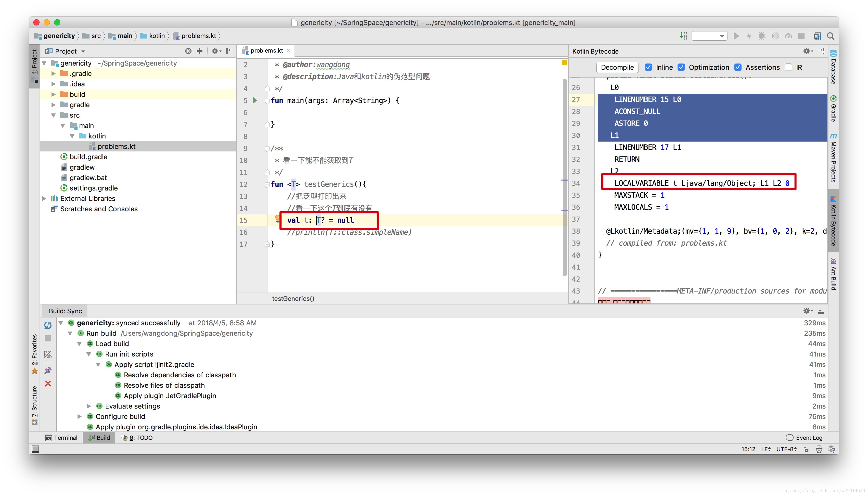Enable the IR checkbox
Screen dimensions: 868x496
point(789,67)
